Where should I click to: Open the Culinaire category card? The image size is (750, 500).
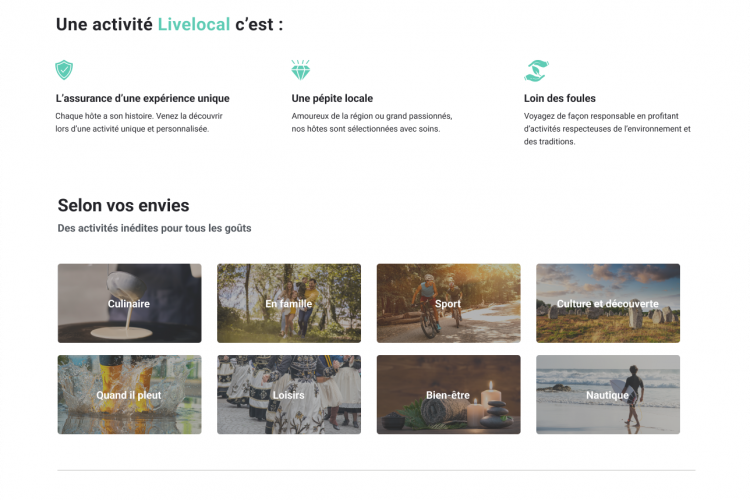click(x=130, y=303)
